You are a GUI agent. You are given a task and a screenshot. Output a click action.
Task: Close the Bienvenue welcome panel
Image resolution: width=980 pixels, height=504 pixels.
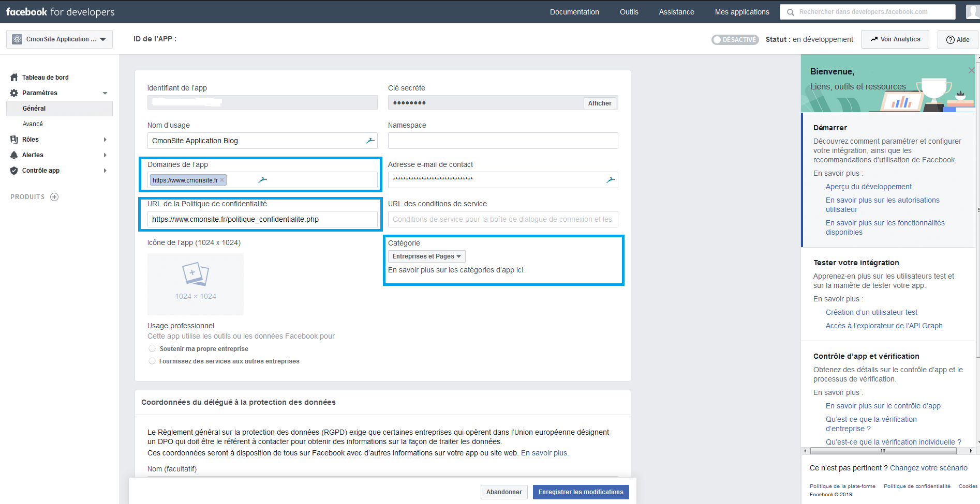tap(971, 70)
